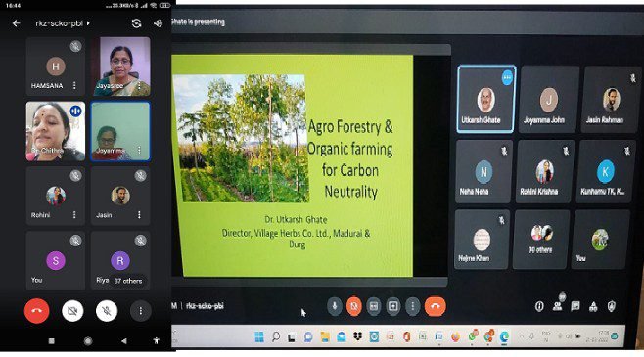
Task: Open the three-dot menu on Jasin's phone tile
Action: (139, 214)
